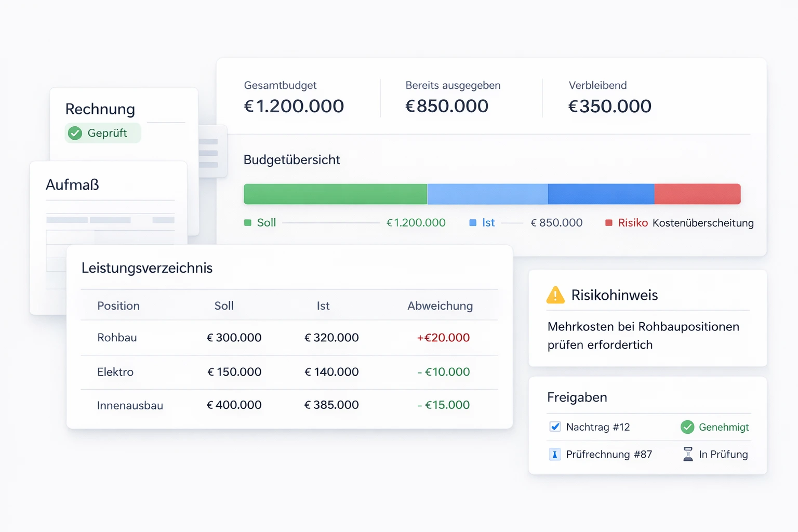Select the Position column header
This screenshot has height=532, width=798.
click(x=118, y=306)
